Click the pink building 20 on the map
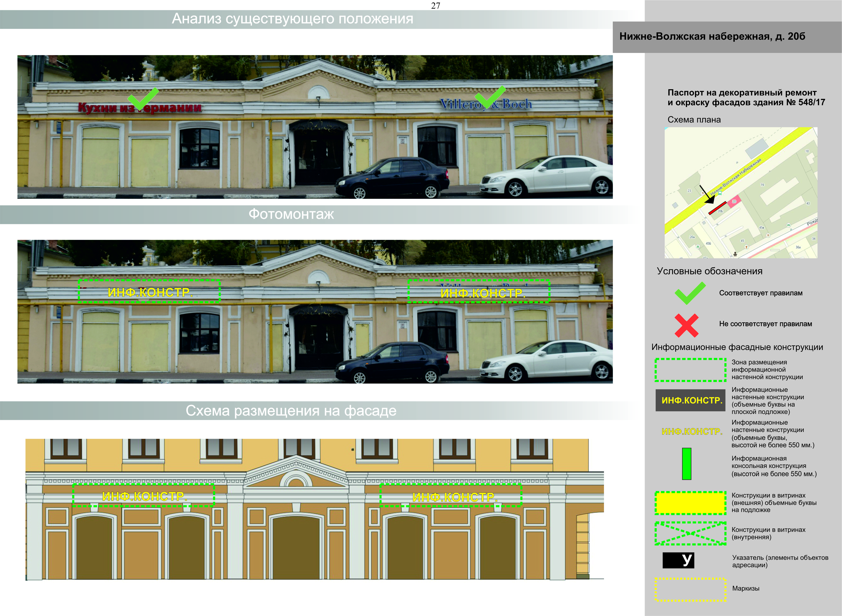This screenshot has width=842, height=616. (734, 201)
